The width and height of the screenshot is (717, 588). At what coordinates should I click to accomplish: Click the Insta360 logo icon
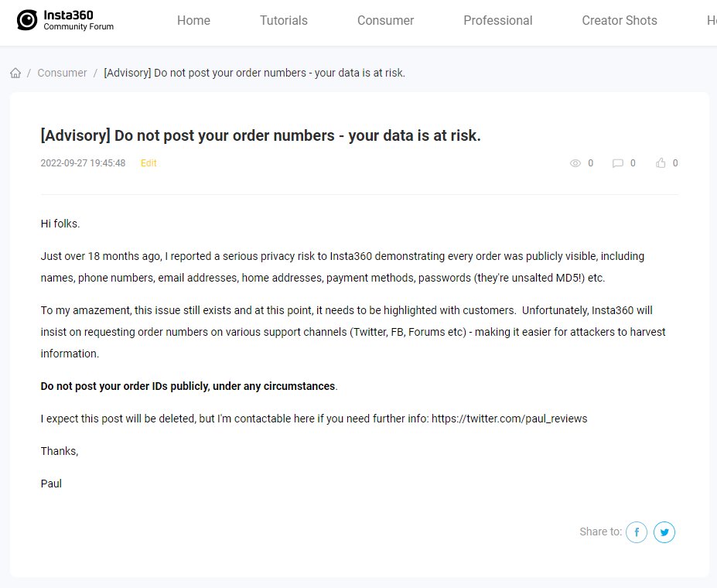point(27,20)
